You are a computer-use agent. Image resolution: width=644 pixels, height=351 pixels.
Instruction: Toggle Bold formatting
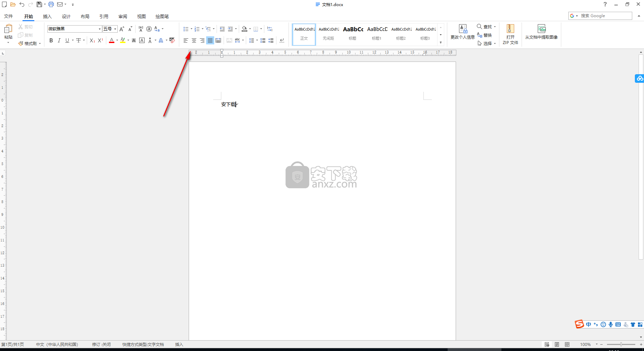point(51,40)
